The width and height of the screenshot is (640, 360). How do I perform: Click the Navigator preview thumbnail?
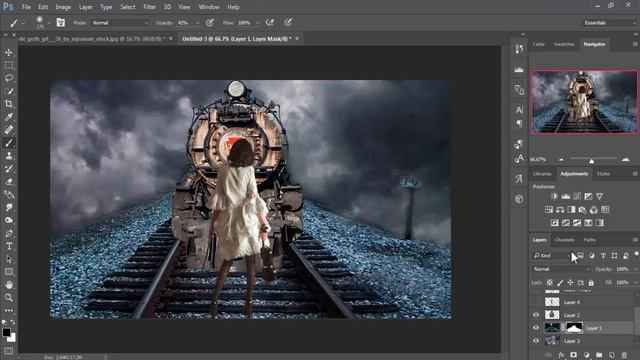pos(584,102)
